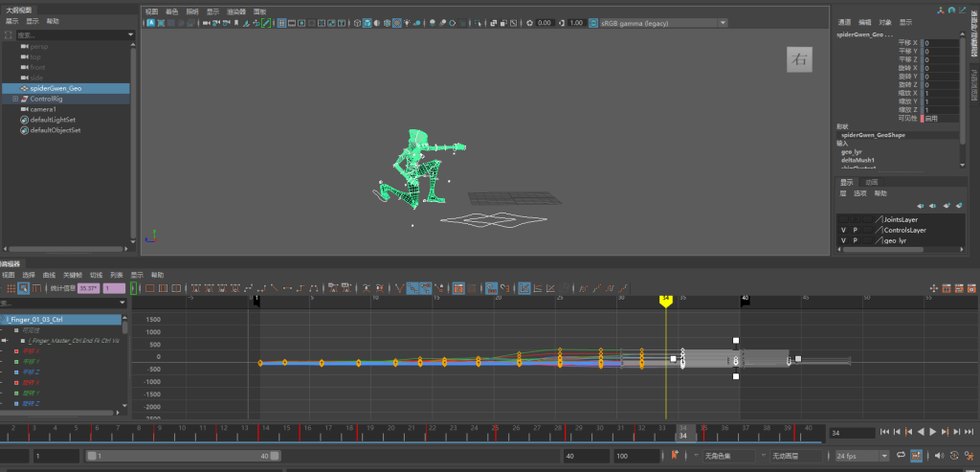Click the graph editor stats value field 35.37
Screen dimensions: 980x472
pos(89,288)
